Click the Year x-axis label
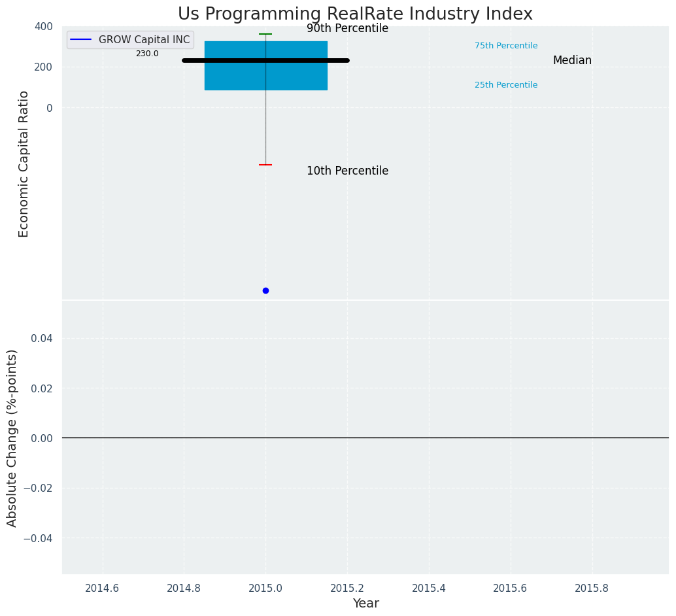676x616 pixels. tap(365, 603)
